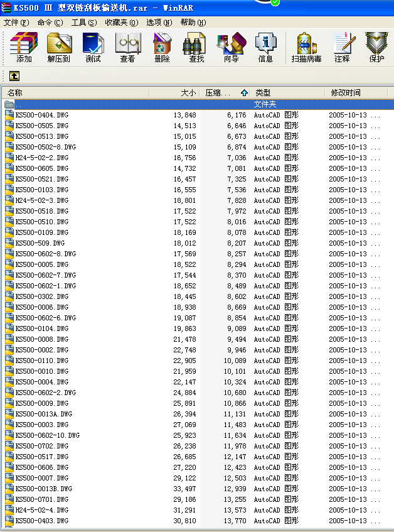This screenshot has height=532, width=394.
Task: Select file KS500-0605.DWG
Action: pyautogui.click(x=41, y=168)
